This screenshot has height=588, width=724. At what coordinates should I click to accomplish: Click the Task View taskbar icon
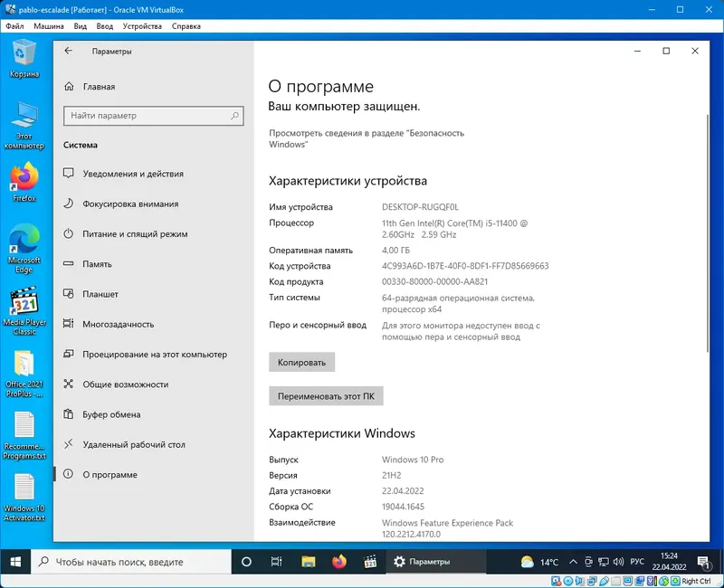(x=277, y=561)
